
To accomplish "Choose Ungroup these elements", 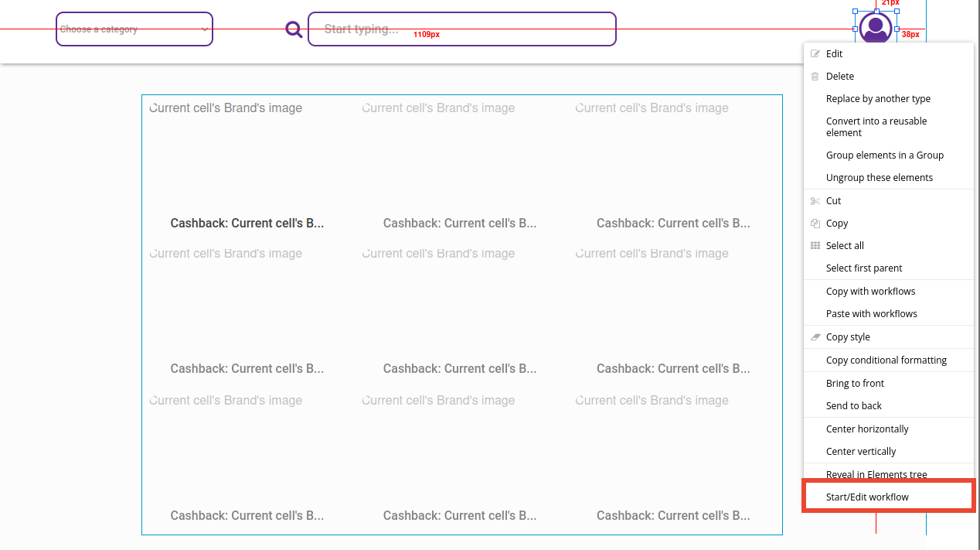I will [880, 177].
